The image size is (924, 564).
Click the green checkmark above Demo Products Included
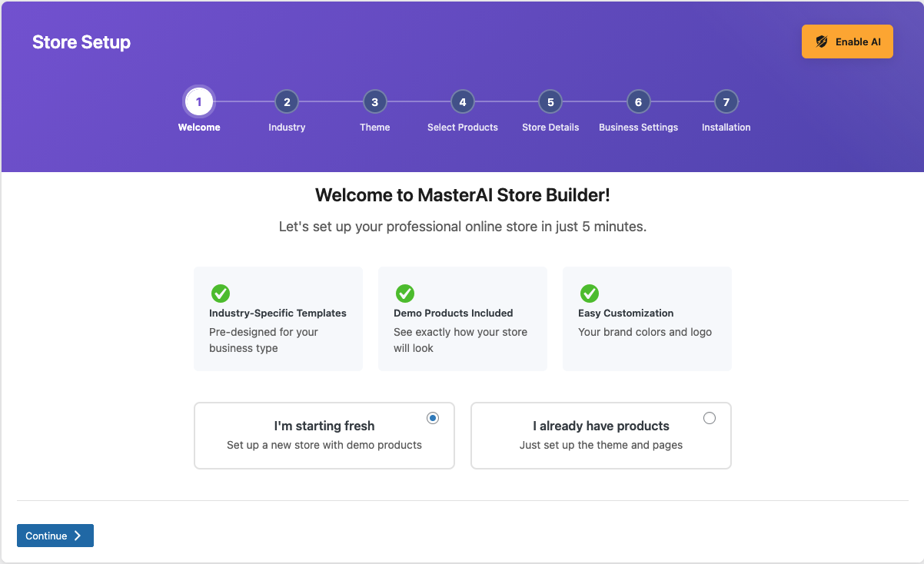405,294
